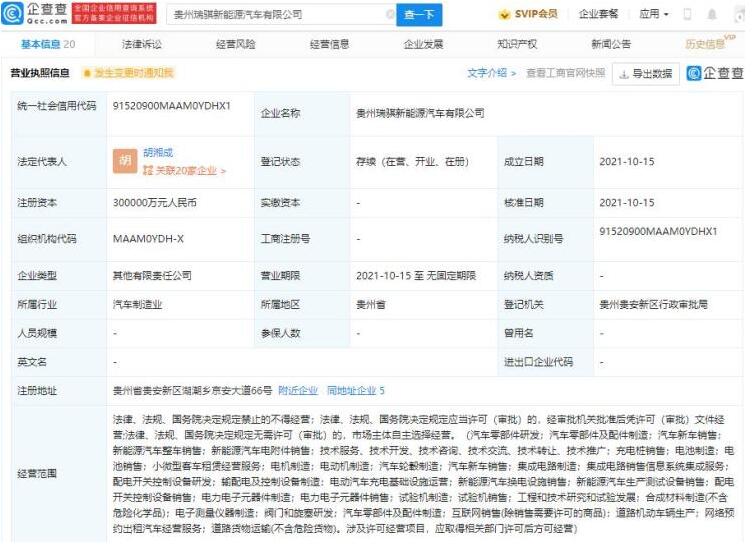
Task: Select the 核准日期 value 2021-10-15
Action: coord(627,203)
